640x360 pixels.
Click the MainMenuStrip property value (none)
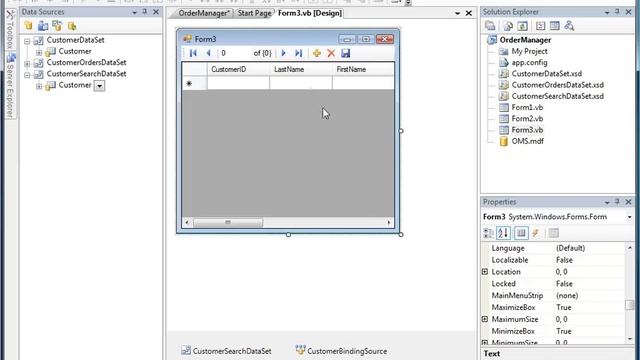pos(589,296)
